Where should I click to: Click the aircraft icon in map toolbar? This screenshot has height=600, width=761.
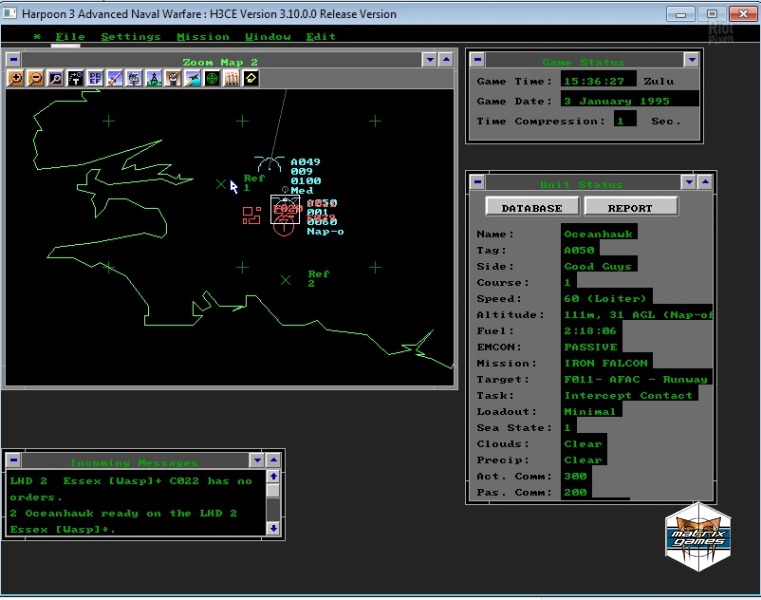pos(192,78)
